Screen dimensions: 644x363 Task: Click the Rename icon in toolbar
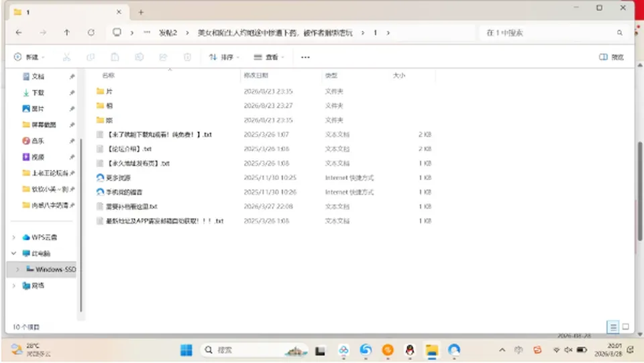click(x=140, y=57)
